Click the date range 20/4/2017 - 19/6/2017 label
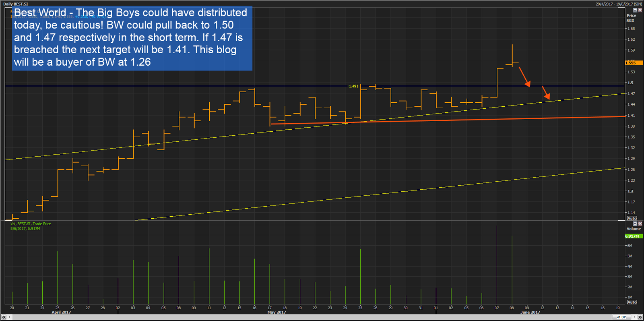 [x=619, y=4]
